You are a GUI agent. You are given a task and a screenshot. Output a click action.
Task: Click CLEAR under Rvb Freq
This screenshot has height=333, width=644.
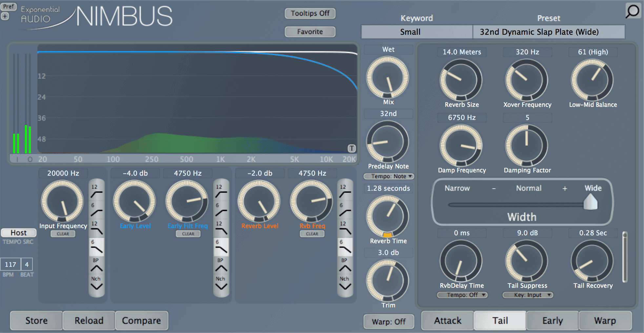pos(312,234)
